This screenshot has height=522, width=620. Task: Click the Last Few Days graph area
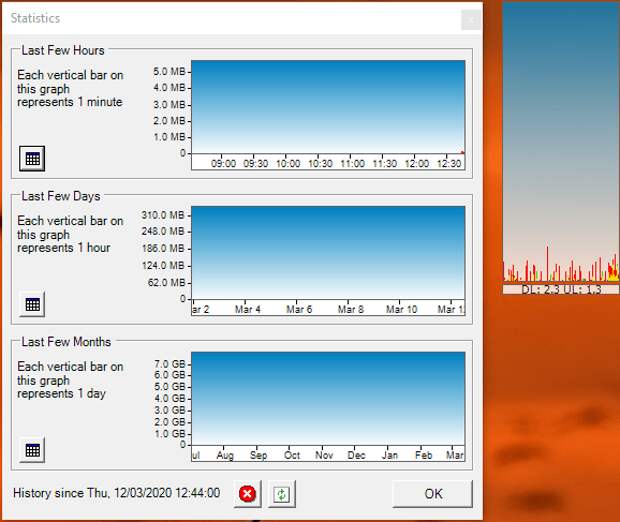tap(327, 252)
